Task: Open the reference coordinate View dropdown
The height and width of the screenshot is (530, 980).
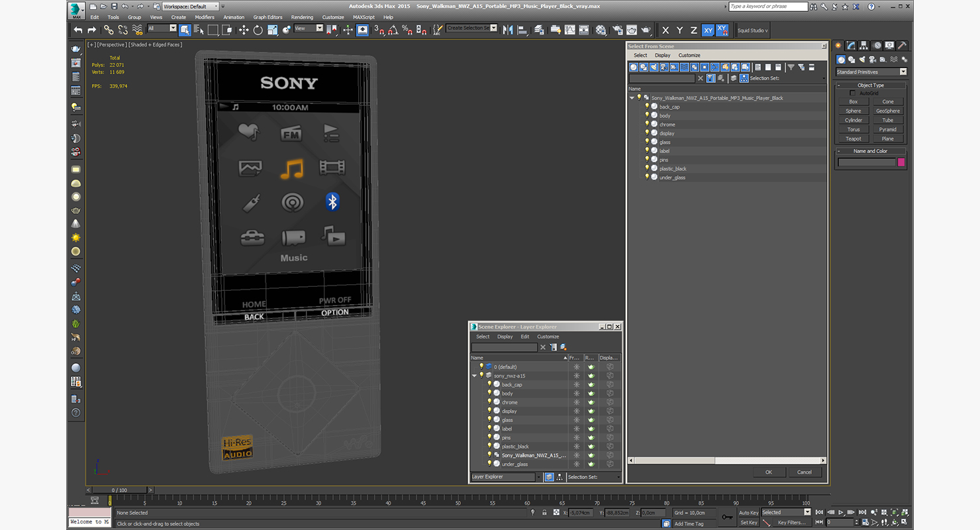Action: click(x=309, y=28)
